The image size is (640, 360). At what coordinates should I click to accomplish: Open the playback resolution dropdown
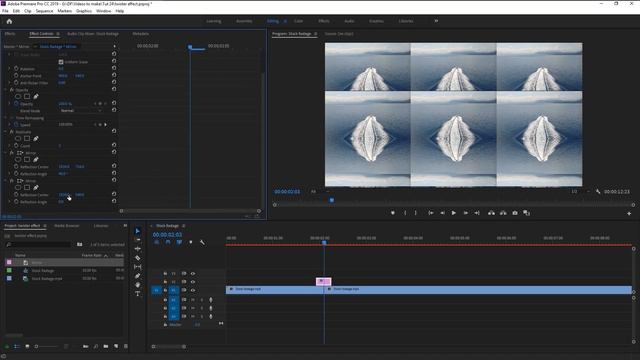(x=580, y=191)
